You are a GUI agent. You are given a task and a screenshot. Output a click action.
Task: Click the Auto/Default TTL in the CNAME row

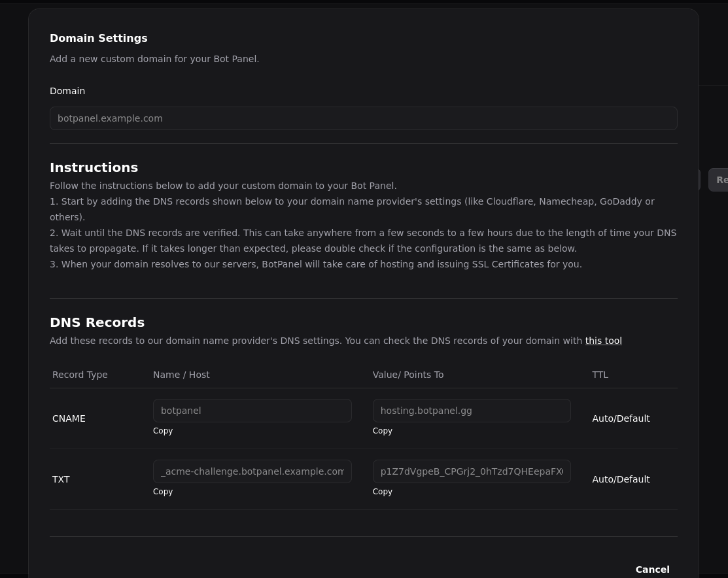tap(621, 418)
